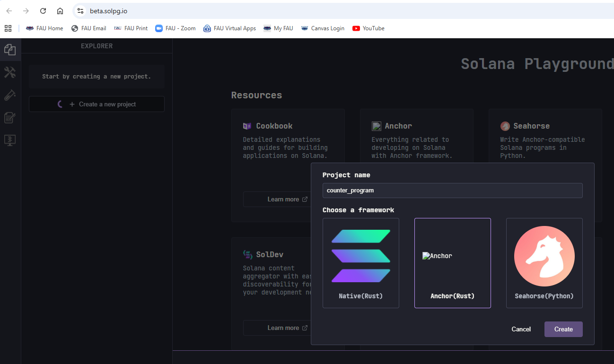Open My FAU bookmark

(279, 28)
